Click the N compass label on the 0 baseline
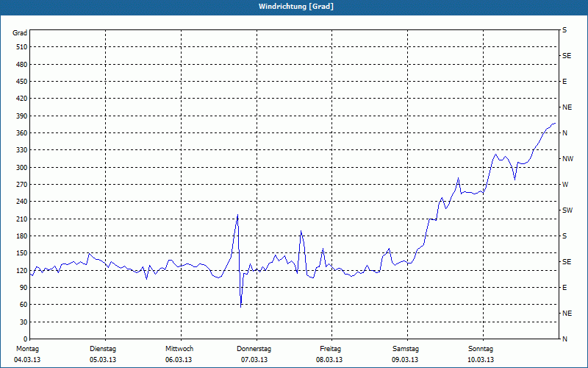This screenshot has height=368, width=588. [x=564, y=339]
